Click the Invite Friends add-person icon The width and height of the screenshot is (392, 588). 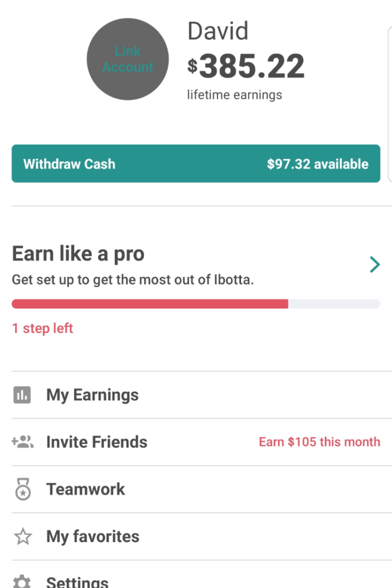(x=22, y=442)
